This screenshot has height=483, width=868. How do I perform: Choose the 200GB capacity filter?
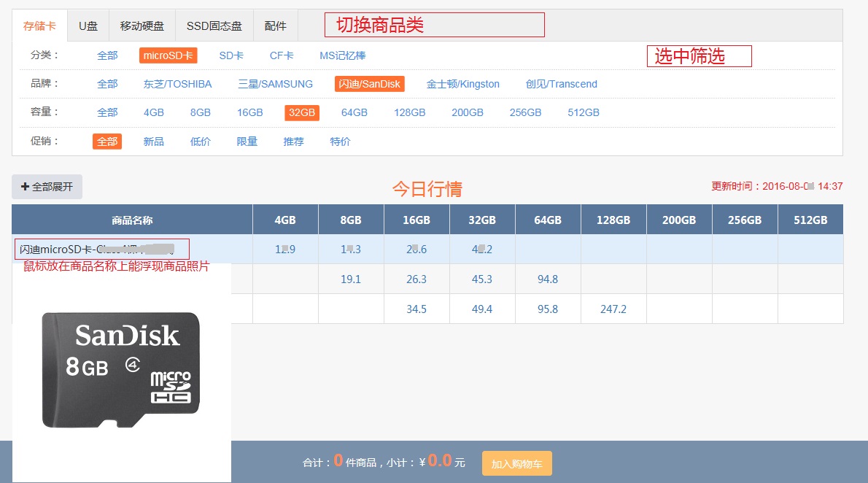[468, 112]
